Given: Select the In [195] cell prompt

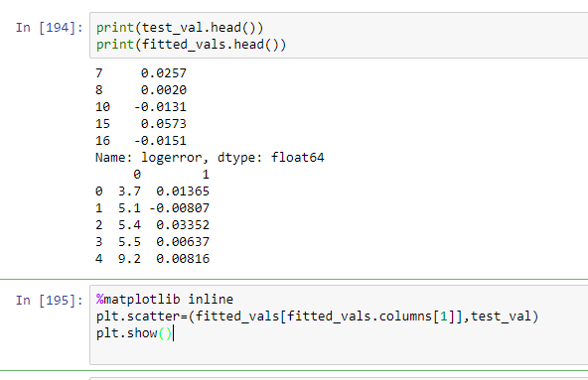Looking at the screenshot, I should point(49,301).
